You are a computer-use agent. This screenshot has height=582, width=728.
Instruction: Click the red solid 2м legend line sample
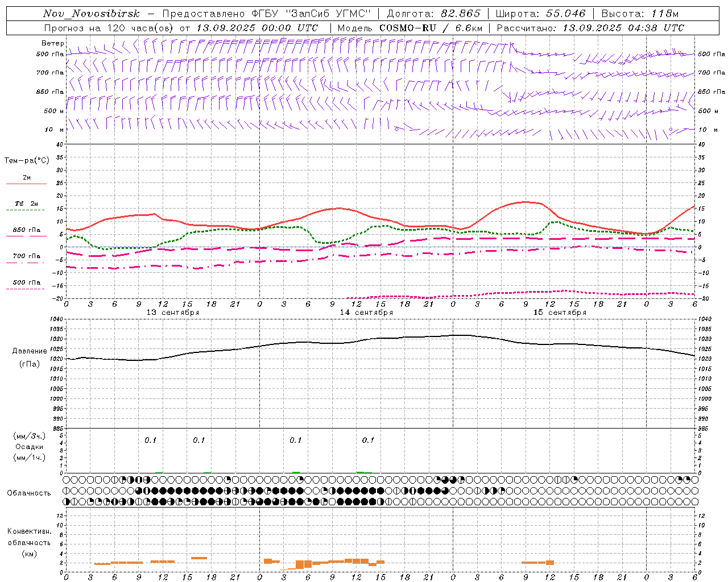coord(26,184)
